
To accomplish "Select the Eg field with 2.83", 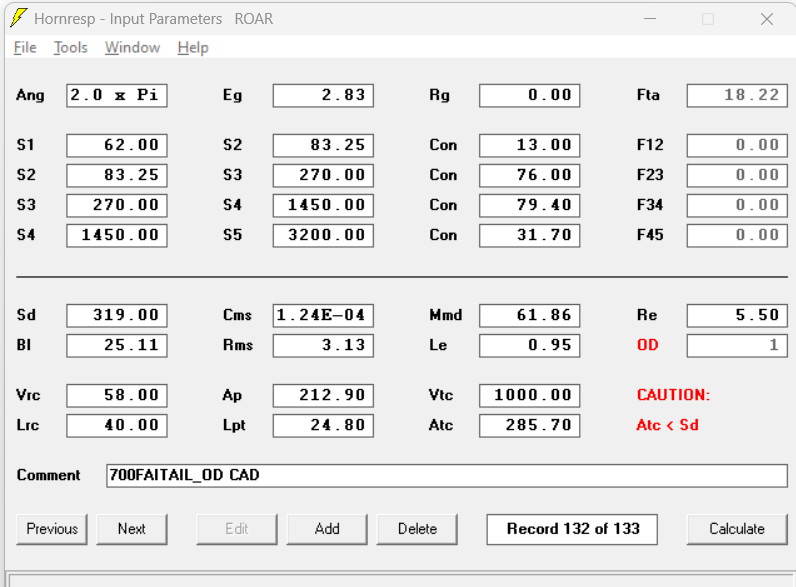I will pyautogui.click(x=323, y=95).
